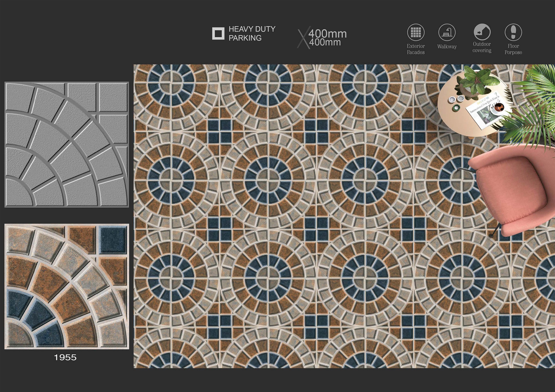
Task: Click the Outdoor covering icon
Action: point(482,32)
